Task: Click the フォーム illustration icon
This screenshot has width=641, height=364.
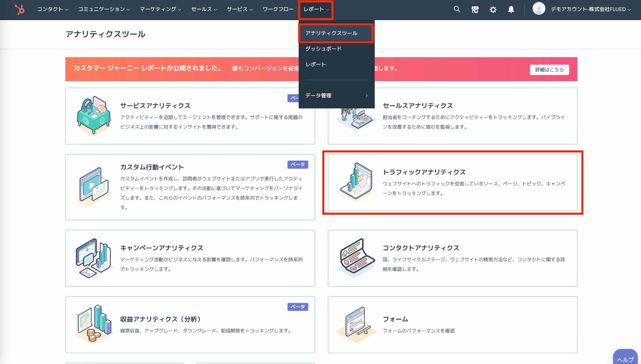Action: click(356, 324)
